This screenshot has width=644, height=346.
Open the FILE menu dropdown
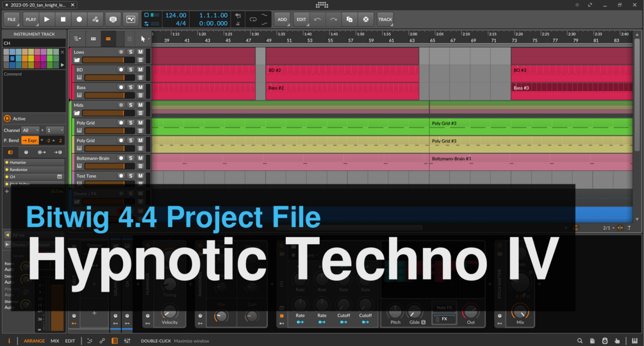12,19
